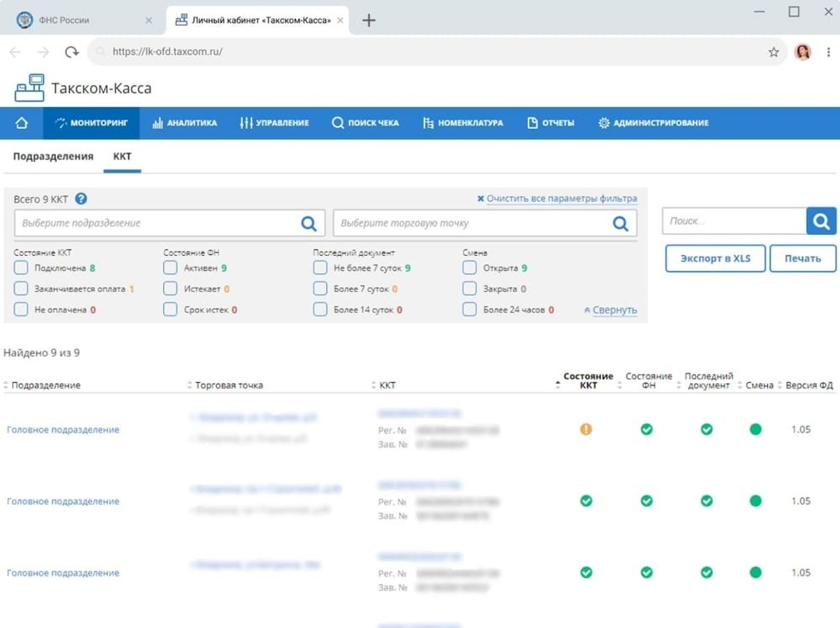Open the Администрирование menu section
Screen dimensions: 840x628
coord(653,123)
